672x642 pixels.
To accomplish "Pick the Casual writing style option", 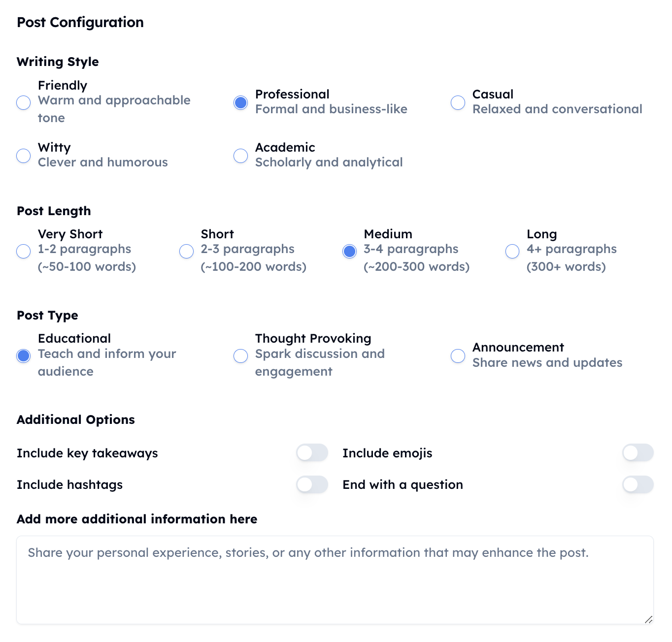I will click(x=458, y=102).
